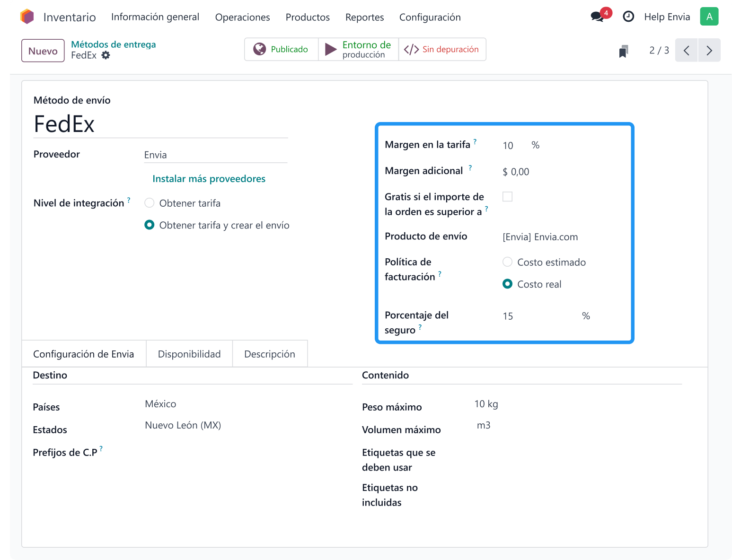The height and width of the screenshot is (560, 732).
Task: Click the globe Publicado icon
Action: pyautogui.click(x=259, y=49)
